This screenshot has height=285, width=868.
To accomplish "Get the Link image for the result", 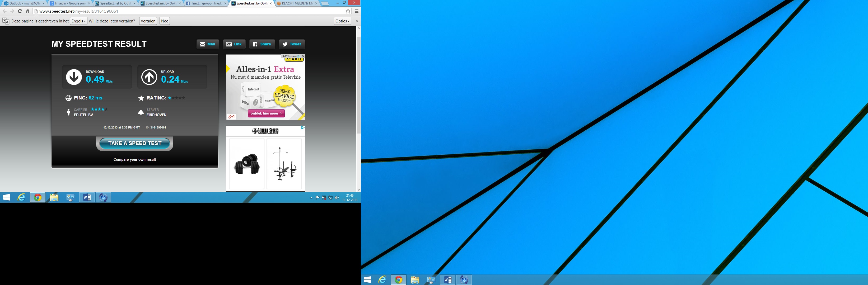I will (234, 44).
